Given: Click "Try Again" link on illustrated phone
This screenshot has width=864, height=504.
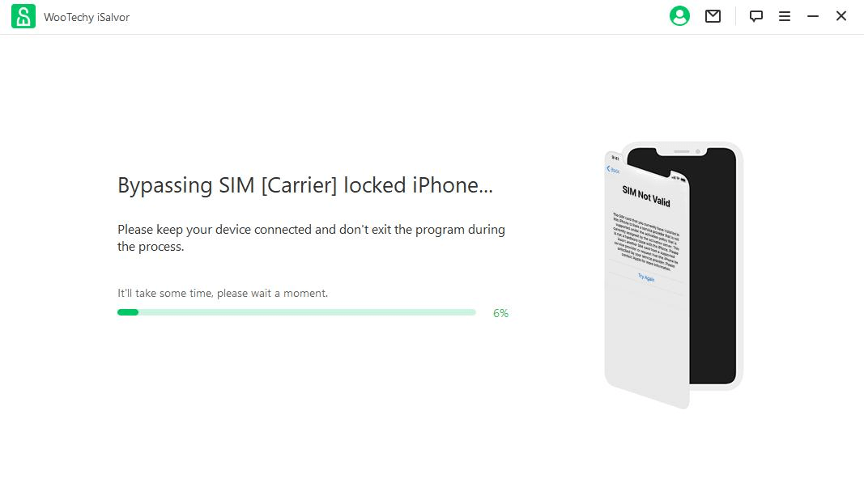Looking at the screenshot, I should (x=645, y=277).
